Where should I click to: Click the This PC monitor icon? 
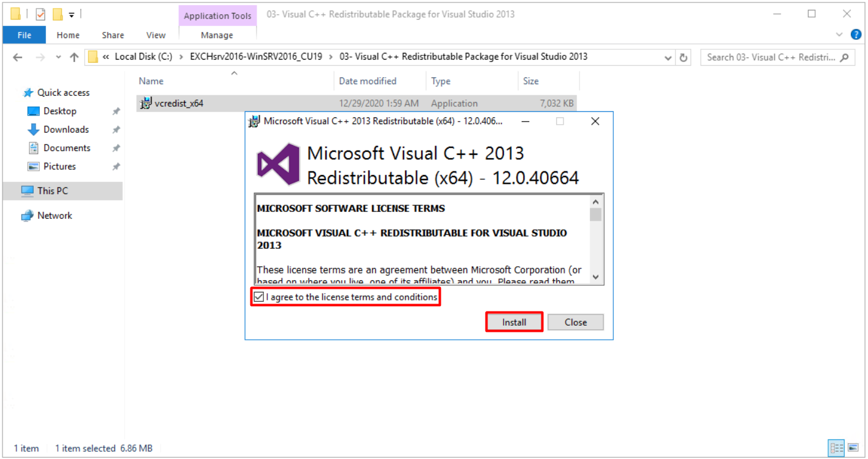coord(28,191)
